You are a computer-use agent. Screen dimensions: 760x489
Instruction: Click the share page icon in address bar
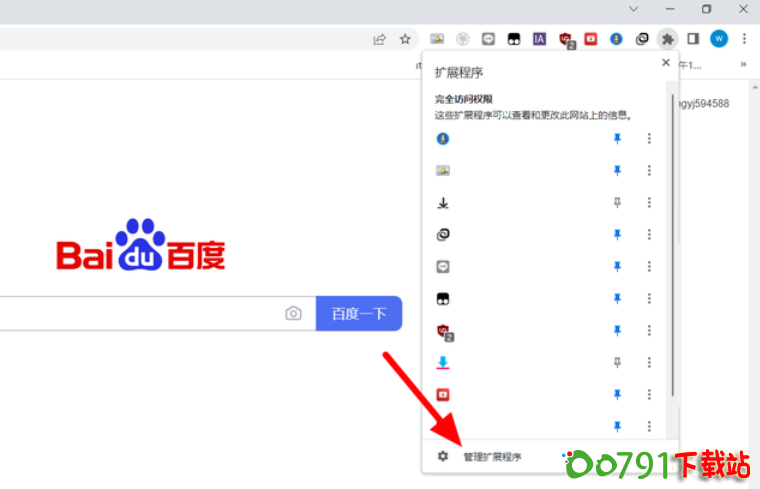pos(380,39)
